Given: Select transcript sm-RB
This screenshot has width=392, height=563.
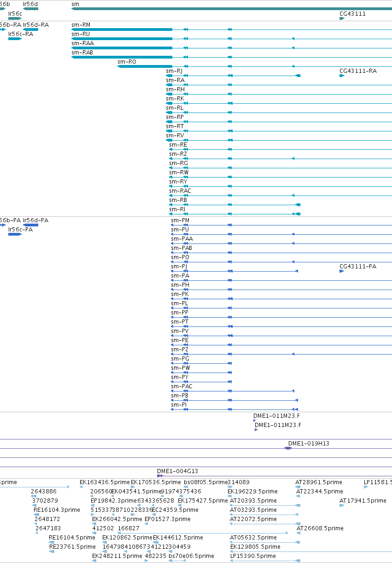Looking at the screenshot, I should pos(178,200).
